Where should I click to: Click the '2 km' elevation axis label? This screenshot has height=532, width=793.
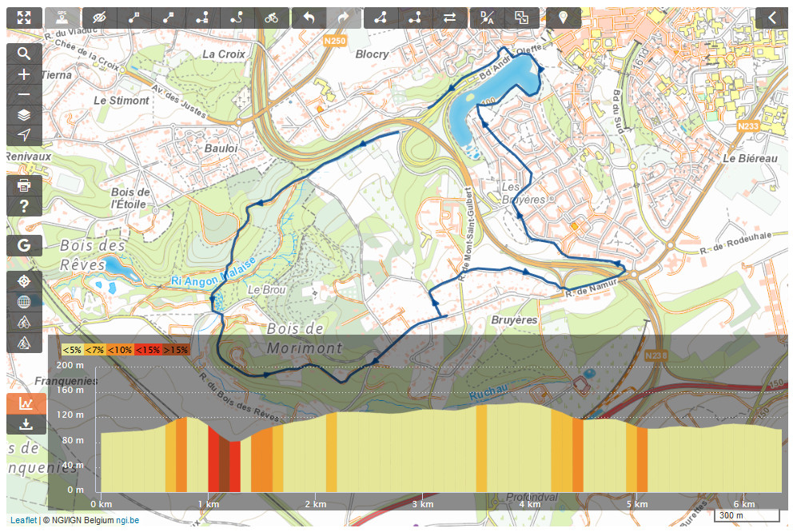[x=316, y=504]
